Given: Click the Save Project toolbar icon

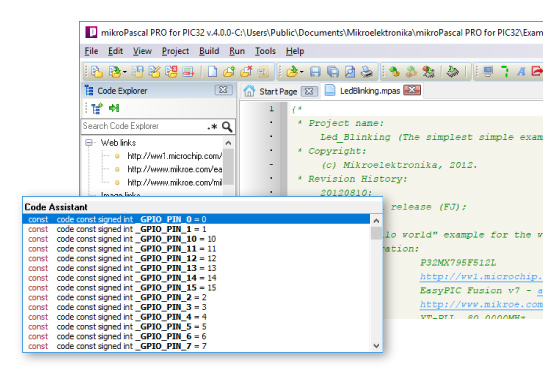Looking at the screenshot, I should (138, 71).
